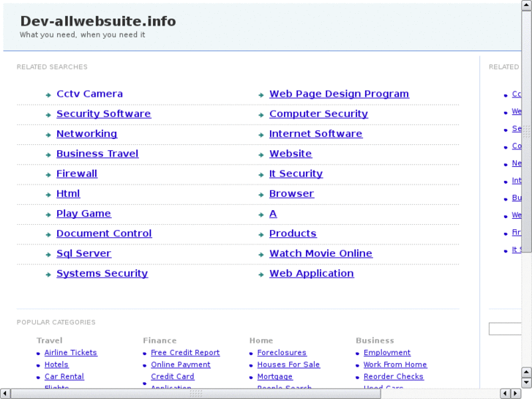This screenshot has width=532, height=399.
Task: Open Airline Tickets under Travel
Action: 70,353
